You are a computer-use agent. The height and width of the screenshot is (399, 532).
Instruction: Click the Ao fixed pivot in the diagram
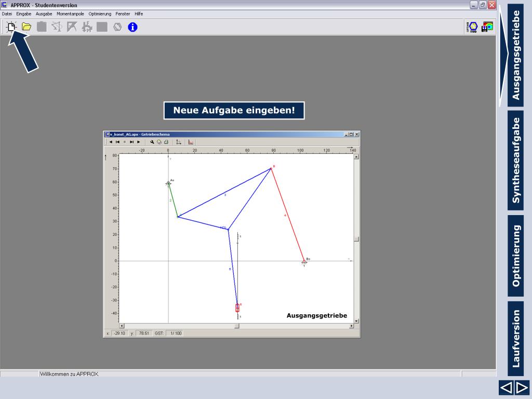click(x=168, y=183)
